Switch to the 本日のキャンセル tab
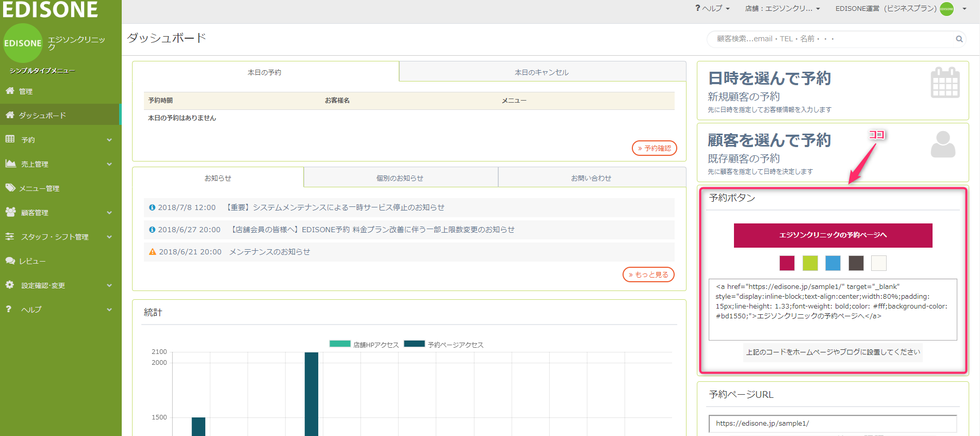The image size is (980, 436). coord(542,72)
